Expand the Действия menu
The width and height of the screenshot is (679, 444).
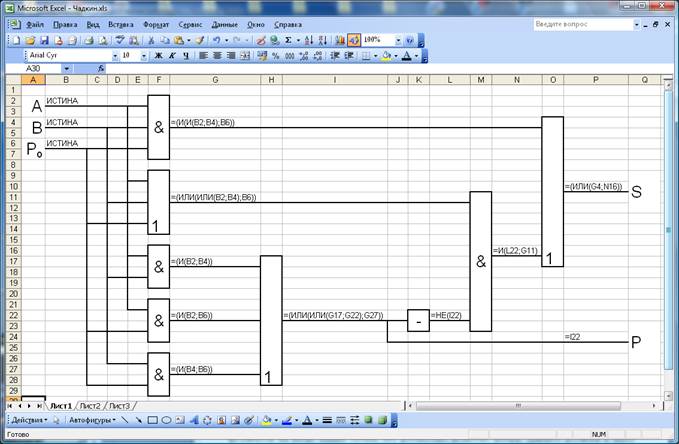pyautogui.click(x=29, y=420)
